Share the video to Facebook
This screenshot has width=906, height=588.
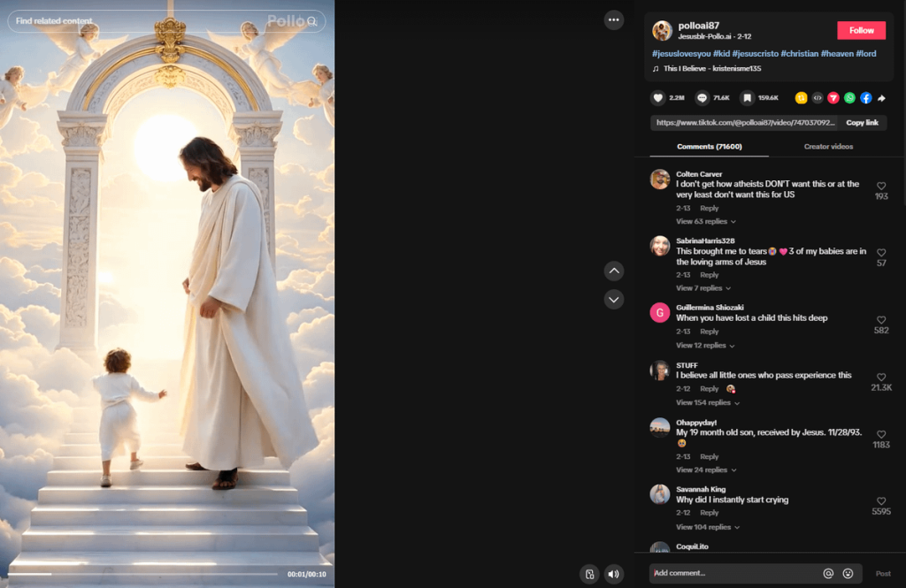865,98
